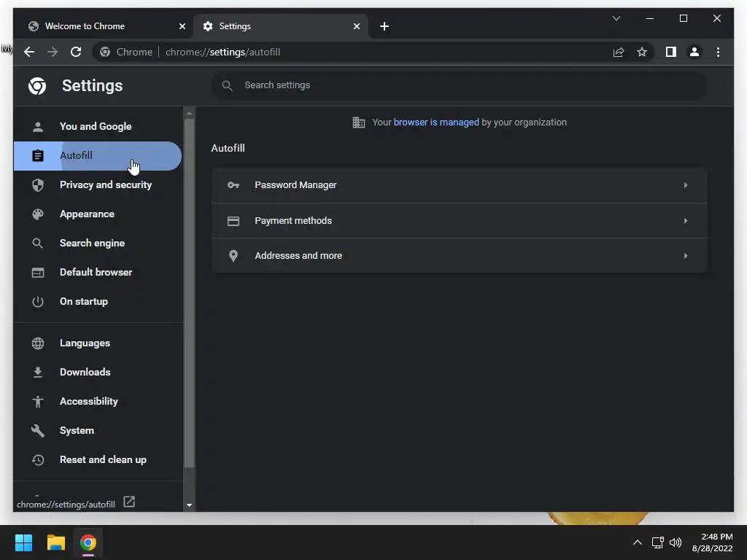Open Privacy and security settings
The image size is (747, 560).
pos(97,184)
